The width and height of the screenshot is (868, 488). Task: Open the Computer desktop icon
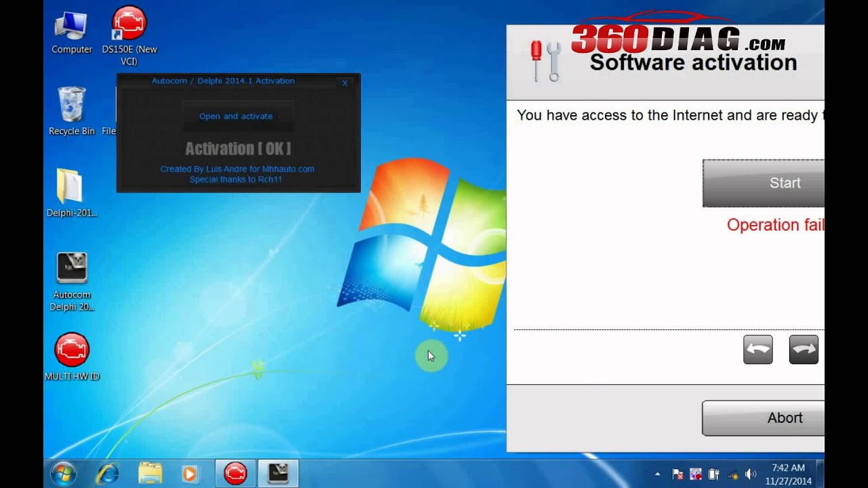pos(71,32)
